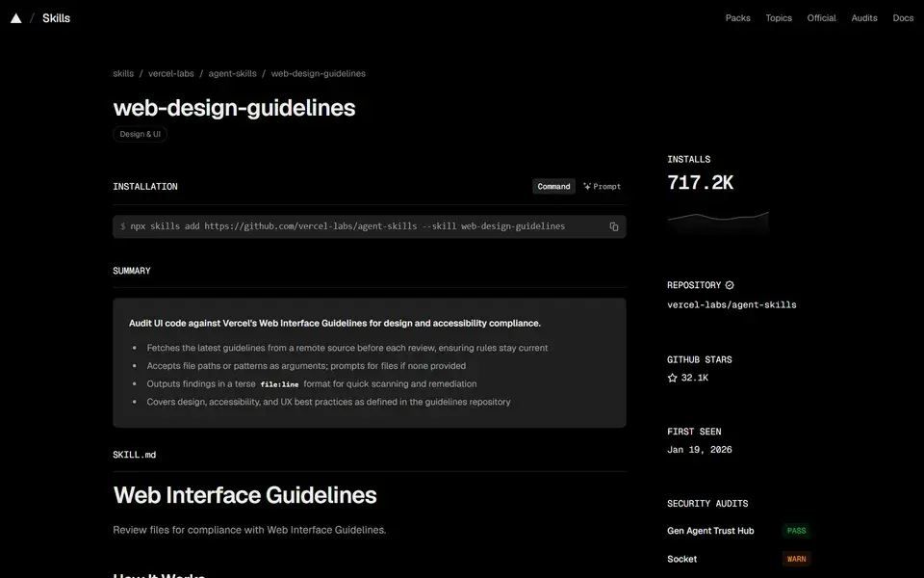This screenshot has width=924, height=578.
Task: Click the bullet about accepting file paths
Action: coord(306,366)
